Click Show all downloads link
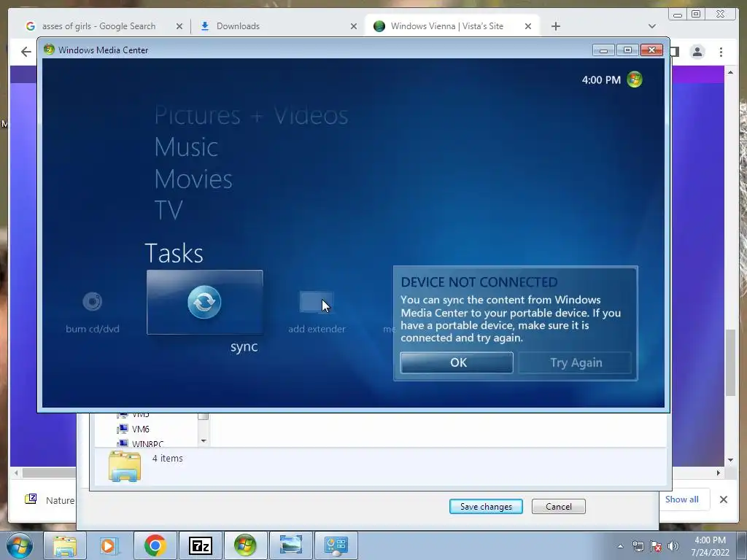 (x=682, y=499)
